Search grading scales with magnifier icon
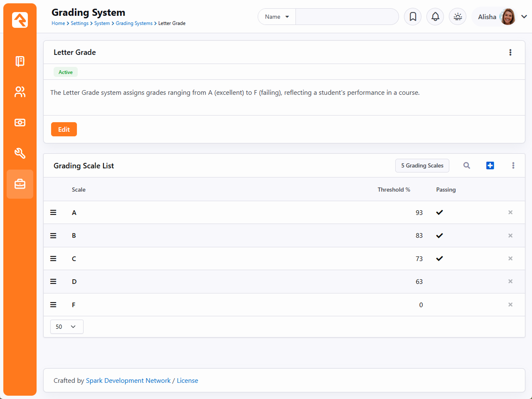532x399 pixels. click(x=467, y=165)
